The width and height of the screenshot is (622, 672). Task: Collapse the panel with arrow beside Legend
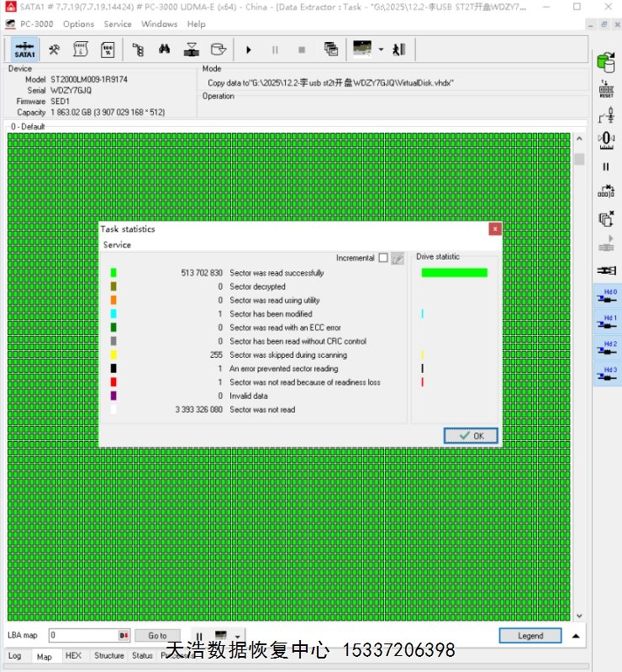pyautogui.click(x=576, y=636)
